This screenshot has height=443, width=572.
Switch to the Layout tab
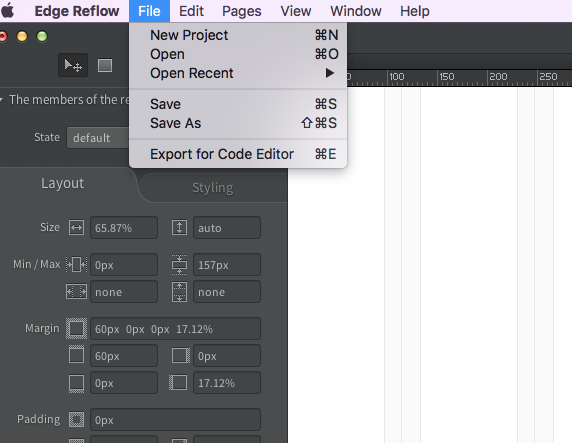(63, 183)
